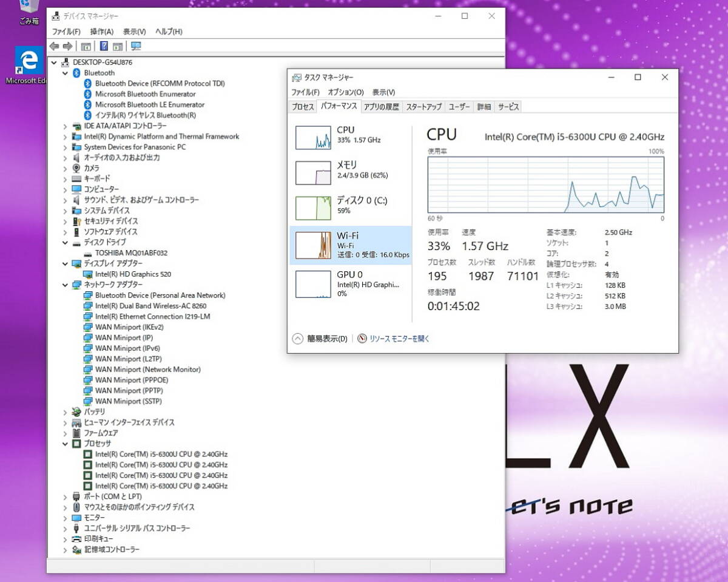Select Intel(R) Ethernet Connection I219-LM
The width and height of the screenshot is (728, 582).
153,316
